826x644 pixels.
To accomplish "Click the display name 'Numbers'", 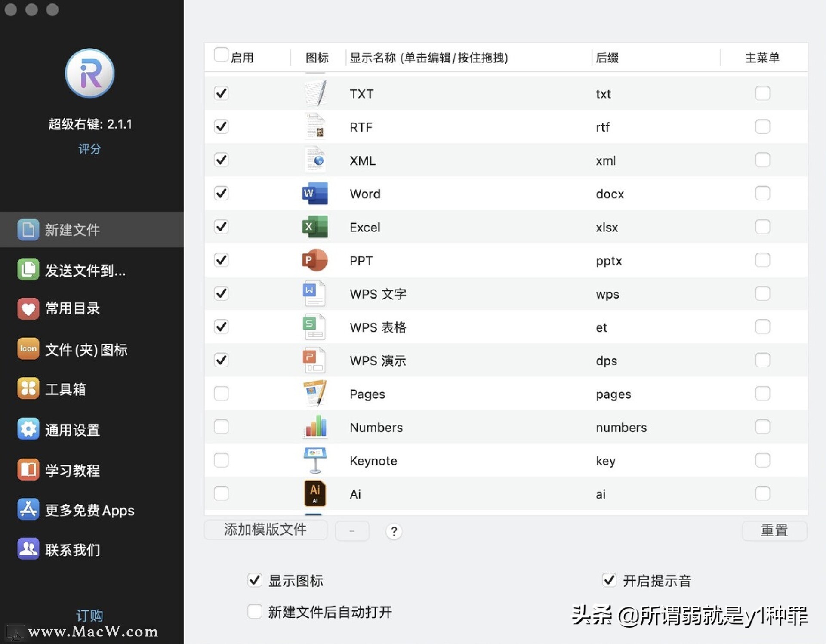I will (376, 427).
